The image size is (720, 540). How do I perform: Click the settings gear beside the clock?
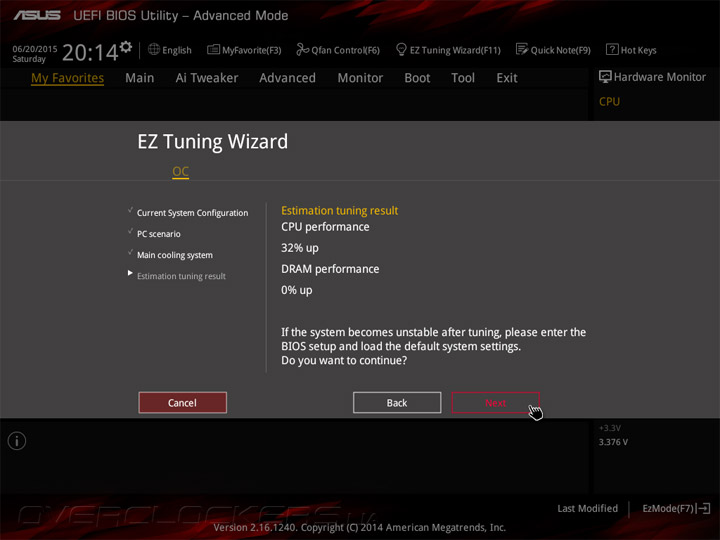point(126,46)
